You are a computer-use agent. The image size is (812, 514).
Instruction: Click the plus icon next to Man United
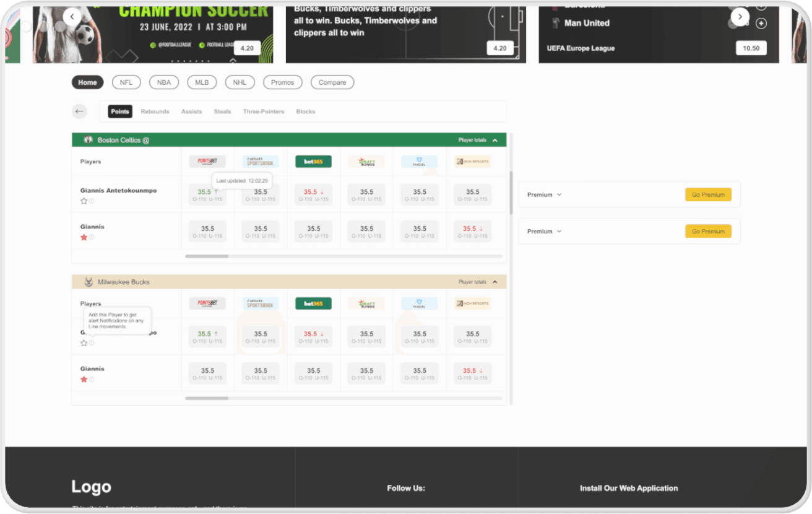click(761, 24)
